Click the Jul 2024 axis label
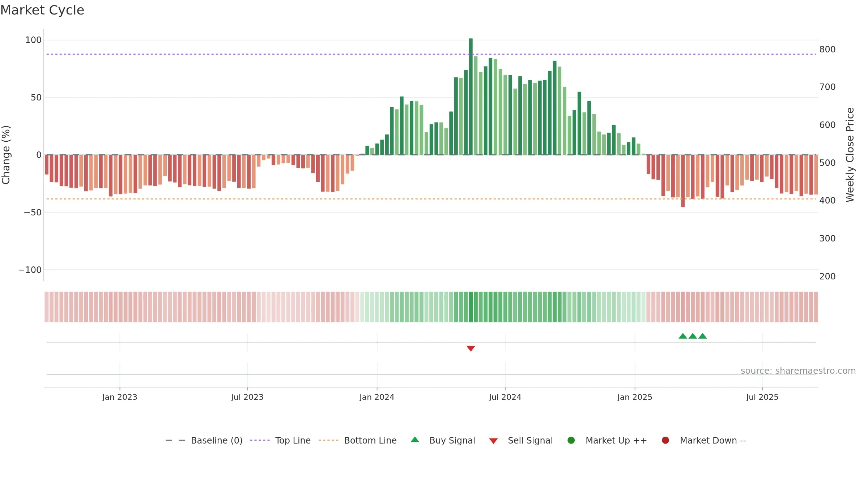The image size is (868, 488). coord(505,397)
